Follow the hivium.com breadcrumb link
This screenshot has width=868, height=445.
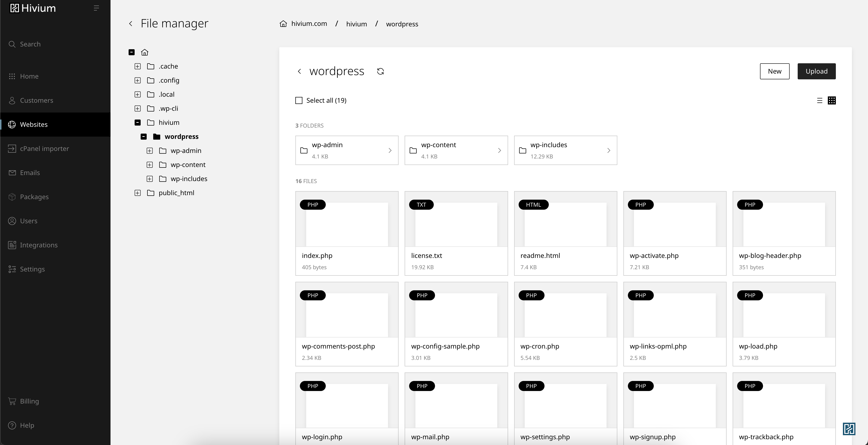309,24
